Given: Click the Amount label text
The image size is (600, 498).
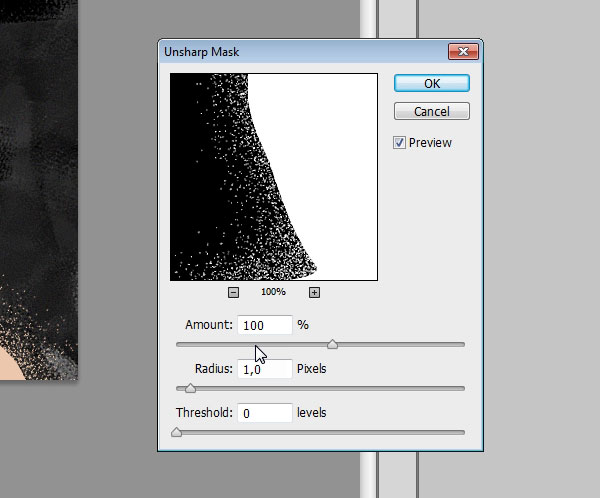Looking at the screenshot, I should [208, 325].
